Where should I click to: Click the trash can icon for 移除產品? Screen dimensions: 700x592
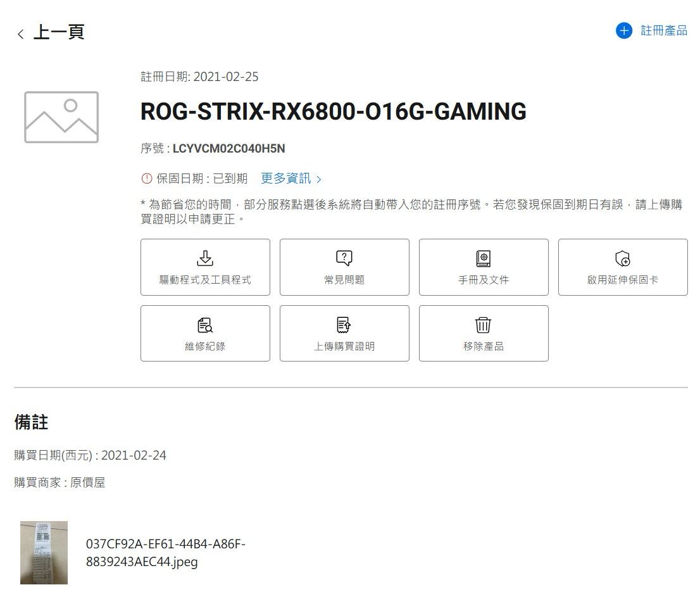point(484,325)
